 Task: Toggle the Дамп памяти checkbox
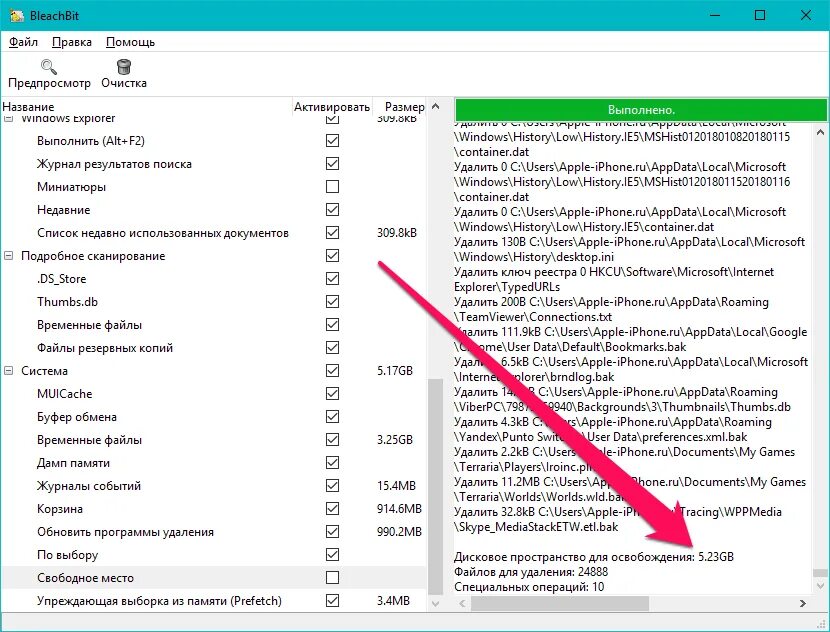332,463
